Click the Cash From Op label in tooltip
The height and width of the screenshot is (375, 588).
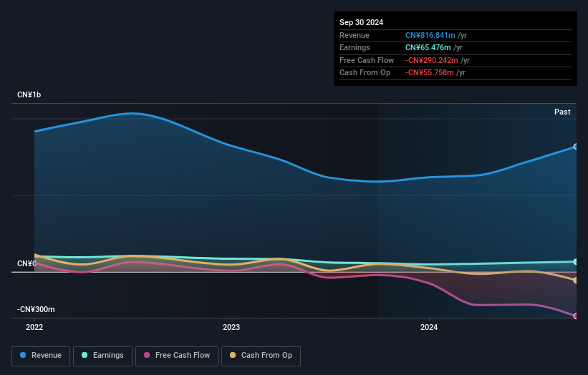click(365, 73)
